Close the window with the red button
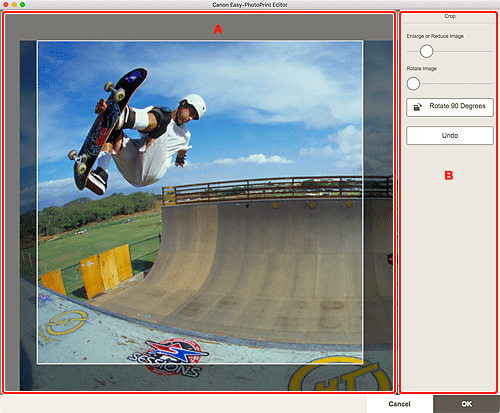The width and height of the screenshot is (500, 413). [x=6, y=5]
